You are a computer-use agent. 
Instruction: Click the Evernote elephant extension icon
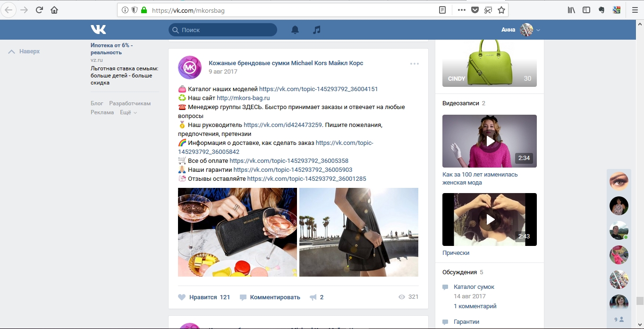[x=602, y=10]
